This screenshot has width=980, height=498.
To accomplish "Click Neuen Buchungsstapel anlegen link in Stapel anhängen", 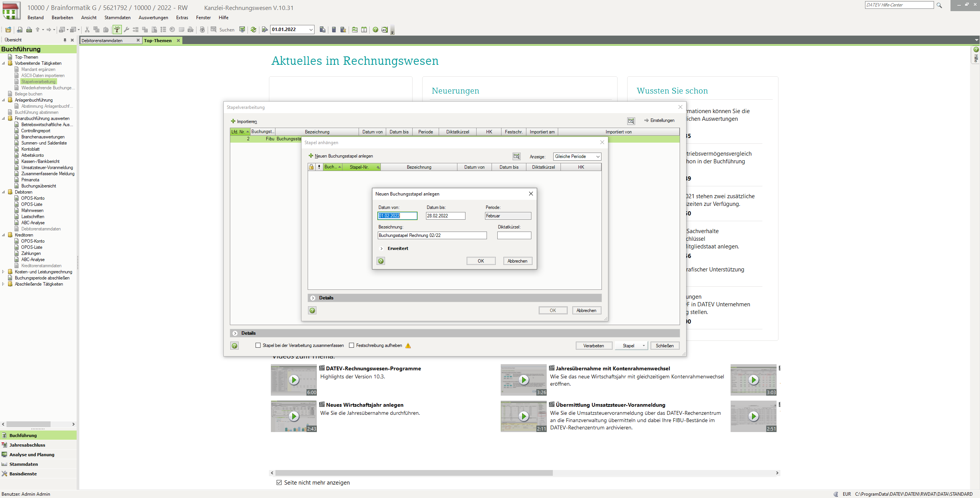I will [x=341, y=156].
